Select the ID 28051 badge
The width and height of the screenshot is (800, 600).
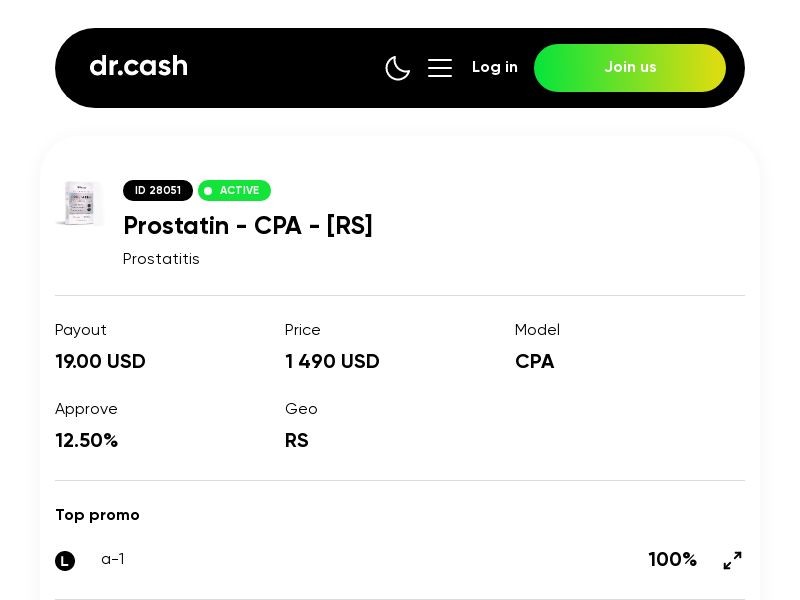click(158, 190)
